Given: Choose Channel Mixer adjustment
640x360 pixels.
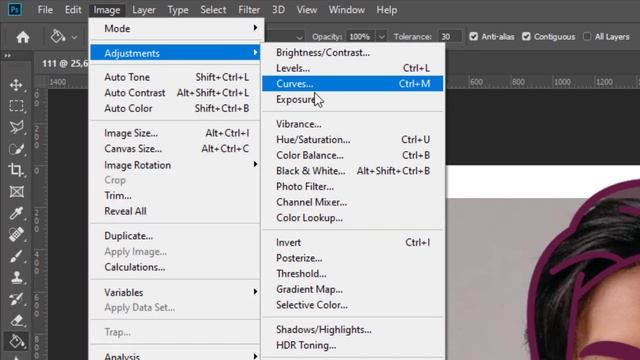Looking at the screenshot, I should (353, 202).
